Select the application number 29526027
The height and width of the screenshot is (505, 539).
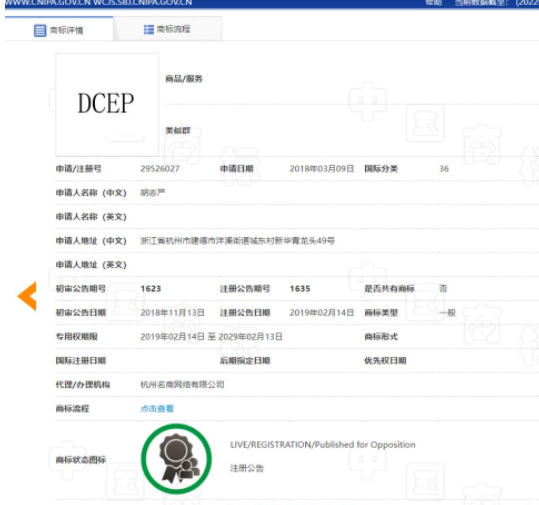pyautogui.click(x=160, y=168)
